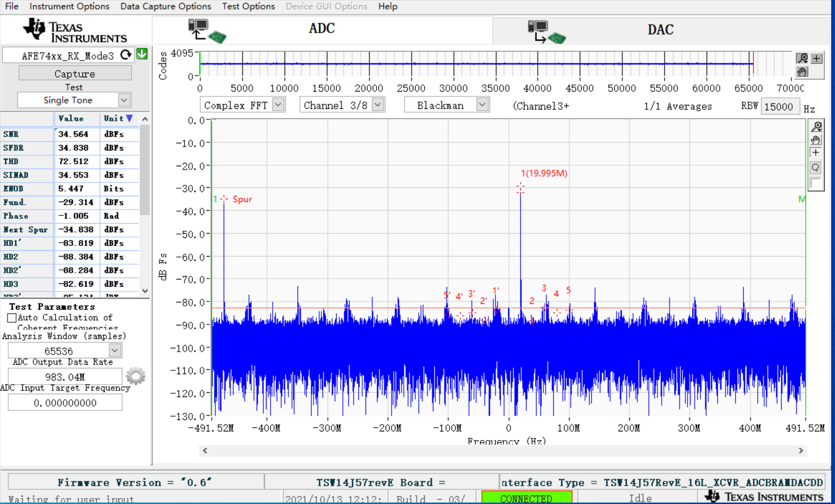This screenshot has height=504, width=835.
Task: Click the Texas Instruments logo top-left
Action: 75,31
